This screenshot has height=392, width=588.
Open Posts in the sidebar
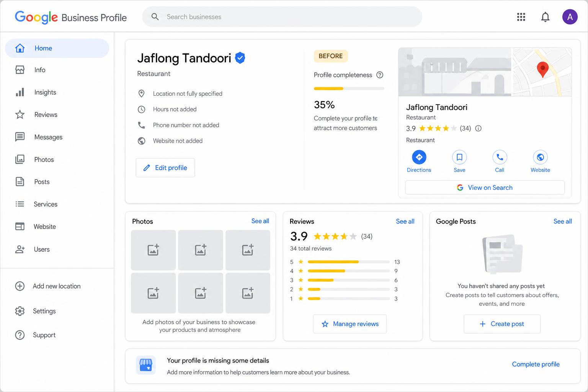pos(57,182)
